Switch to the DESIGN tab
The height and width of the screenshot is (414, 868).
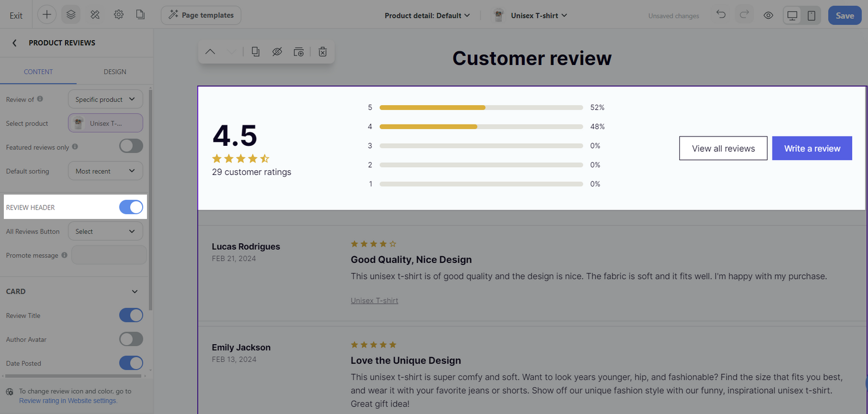pyautogui.click(x=115, y=72)
